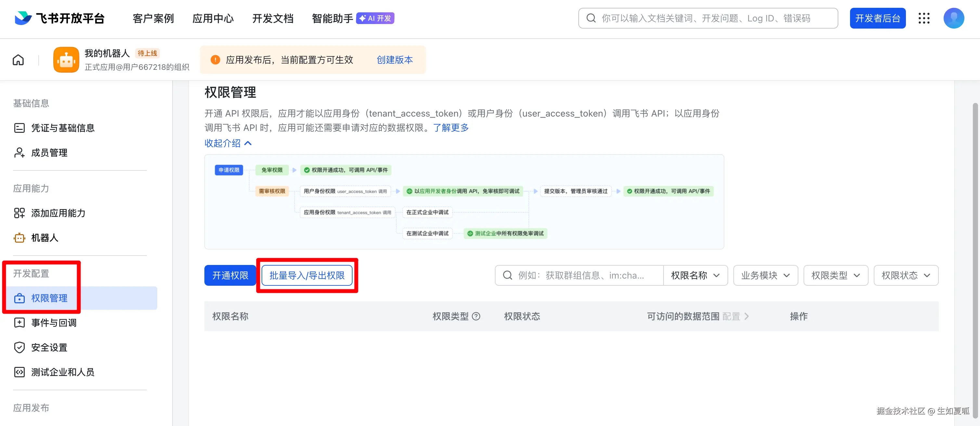Click the help icon beside 权限类型 column
The height and width of the screenshot is (426, 980).
[x=476, y=316]
